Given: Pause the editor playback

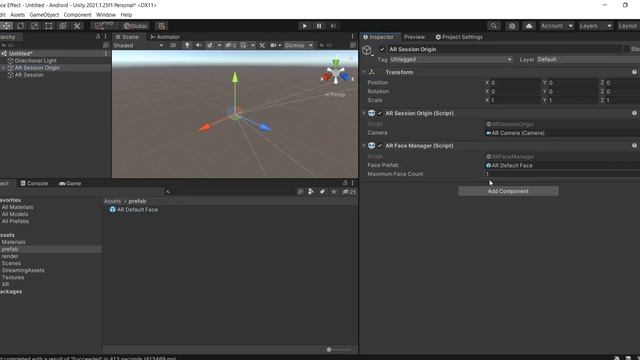Looking at the screenshot, I should pos(319,26).
